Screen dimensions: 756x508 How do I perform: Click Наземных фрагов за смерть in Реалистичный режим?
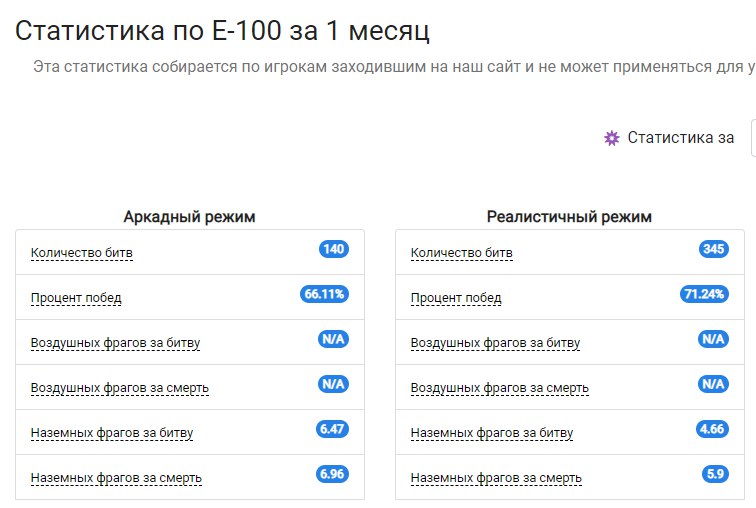[x=496, y=478]
